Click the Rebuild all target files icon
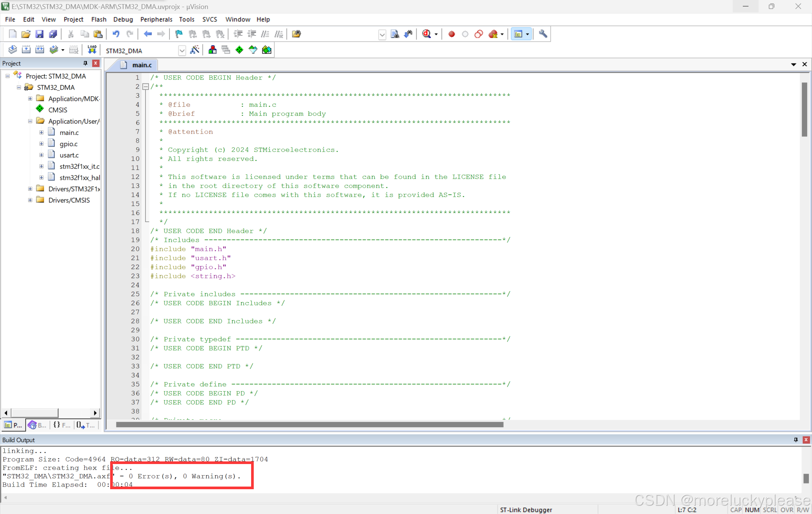This screenshot has height=514, width=812. 39,50
